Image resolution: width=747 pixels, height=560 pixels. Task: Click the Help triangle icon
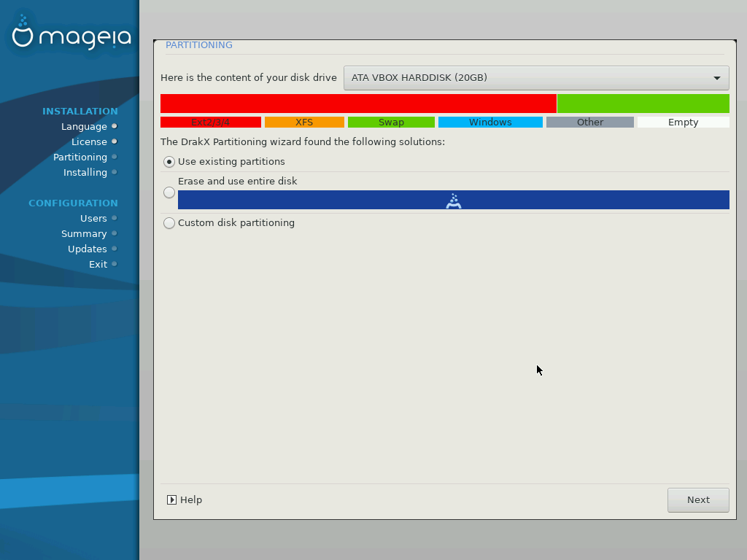pyautogui.click(x=171, y=500)
